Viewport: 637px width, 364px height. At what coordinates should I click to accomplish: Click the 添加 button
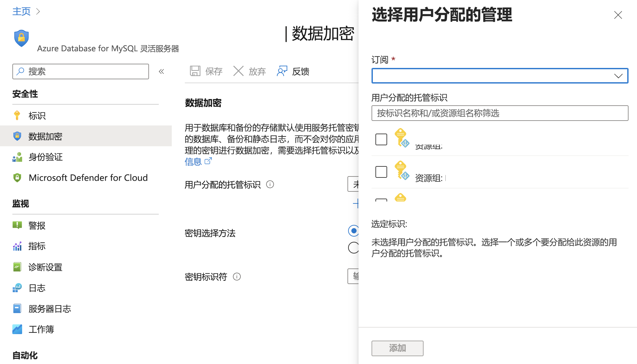[x=397, y=348]
